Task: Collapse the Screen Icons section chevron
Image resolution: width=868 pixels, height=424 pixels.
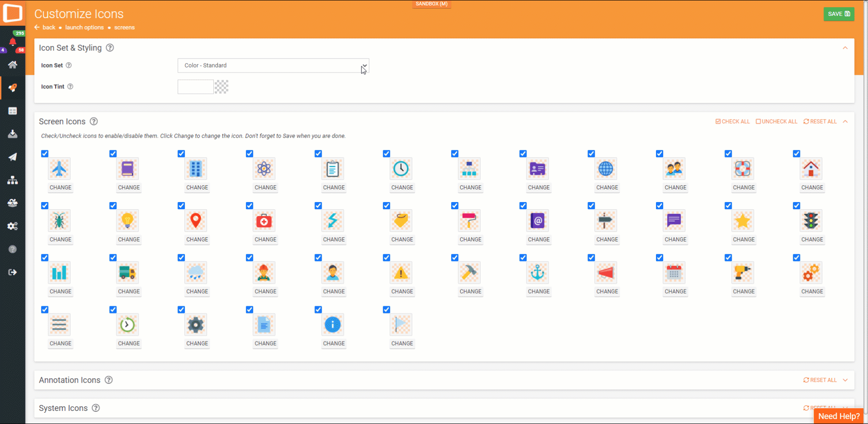Action: pyautogui.click(x=845, y=121)
